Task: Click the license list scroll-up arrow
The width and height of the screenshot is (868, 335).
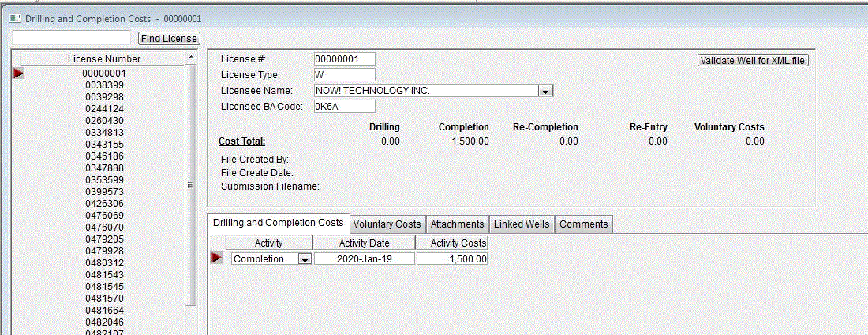Action: pyautogui.click(x=190, y=58)
